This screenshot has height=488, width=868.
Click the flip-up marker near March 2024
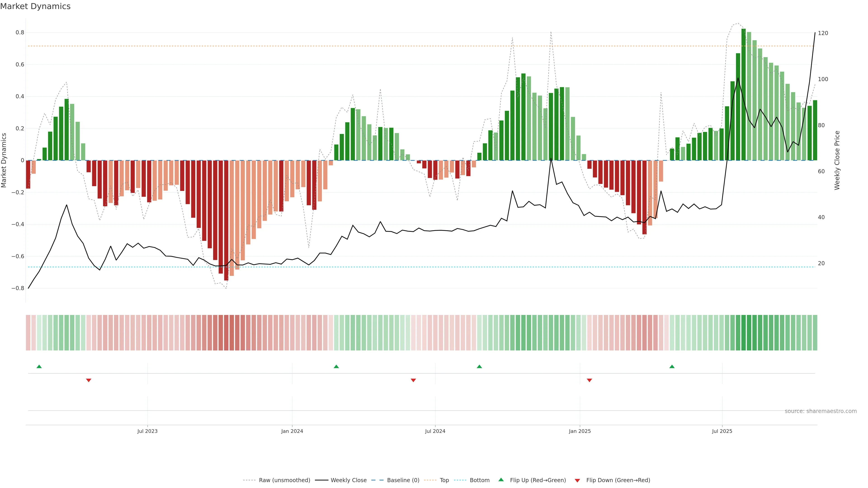pos(336,366)
